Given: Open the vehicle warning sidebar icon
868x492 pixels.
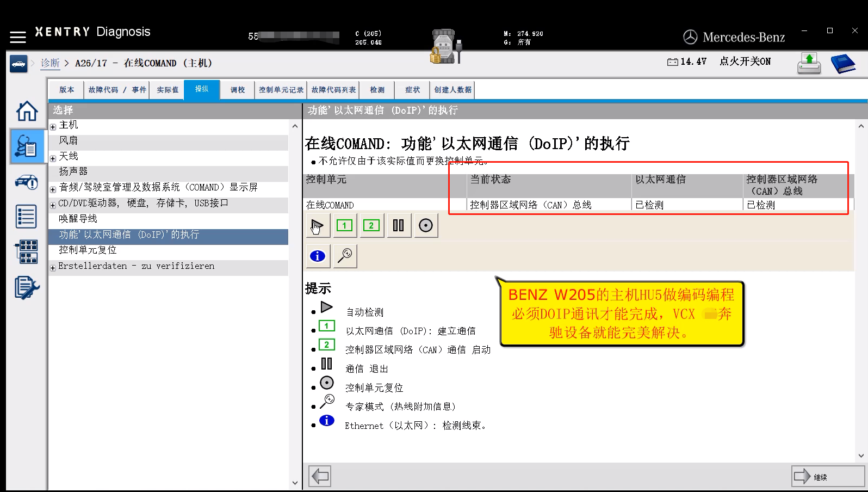Looking at the screenshot, I should (x=27, y=182).
